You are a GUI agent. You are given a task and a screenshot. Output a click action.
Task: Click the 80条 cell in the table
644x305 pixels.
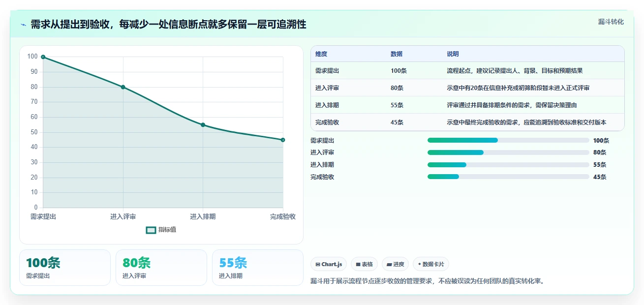(x=397, y=88)
